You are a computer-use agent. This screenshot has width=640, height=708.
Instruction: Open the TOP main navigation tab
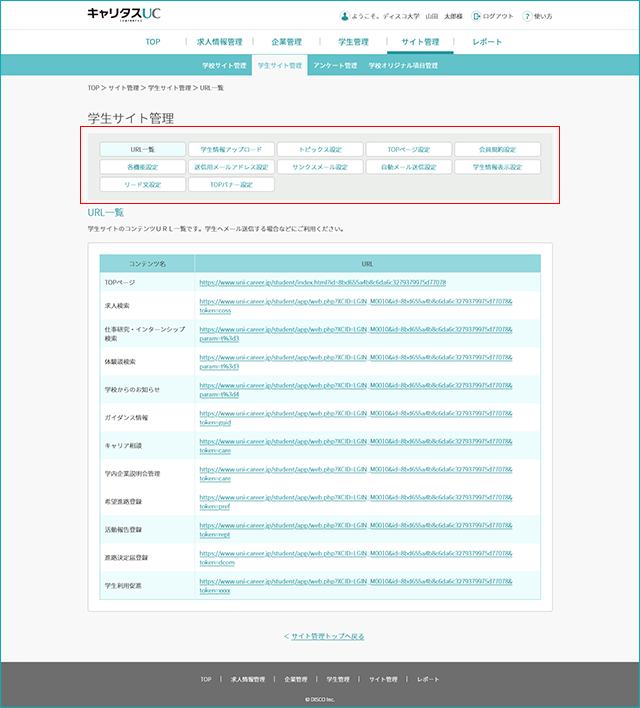pos(153,42)
